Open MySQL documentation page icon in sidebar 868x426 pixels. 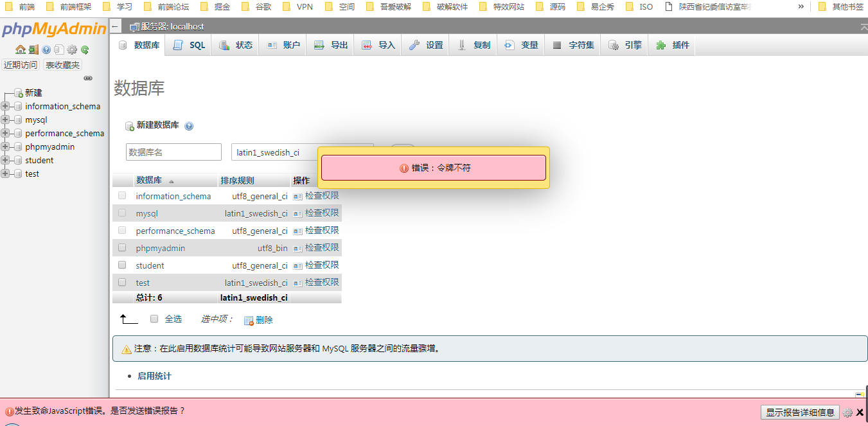tap(58, 49)
